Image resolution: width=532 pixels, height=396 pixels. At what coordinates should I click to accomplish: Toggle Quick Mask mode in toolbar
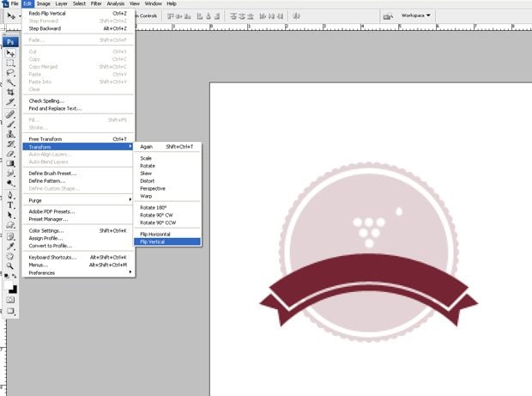point(11,299)
